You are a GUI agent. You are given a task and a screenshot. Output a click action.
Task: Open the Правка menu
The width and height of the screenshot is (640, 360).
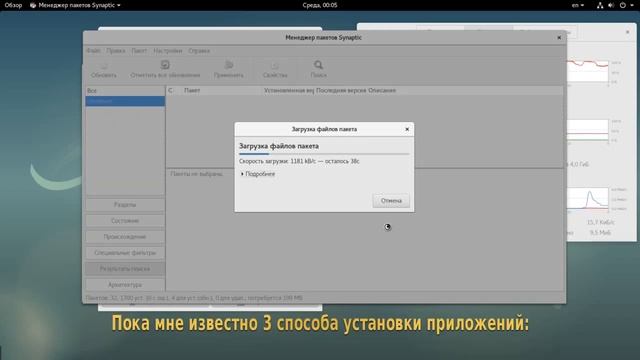coord(116,51)
